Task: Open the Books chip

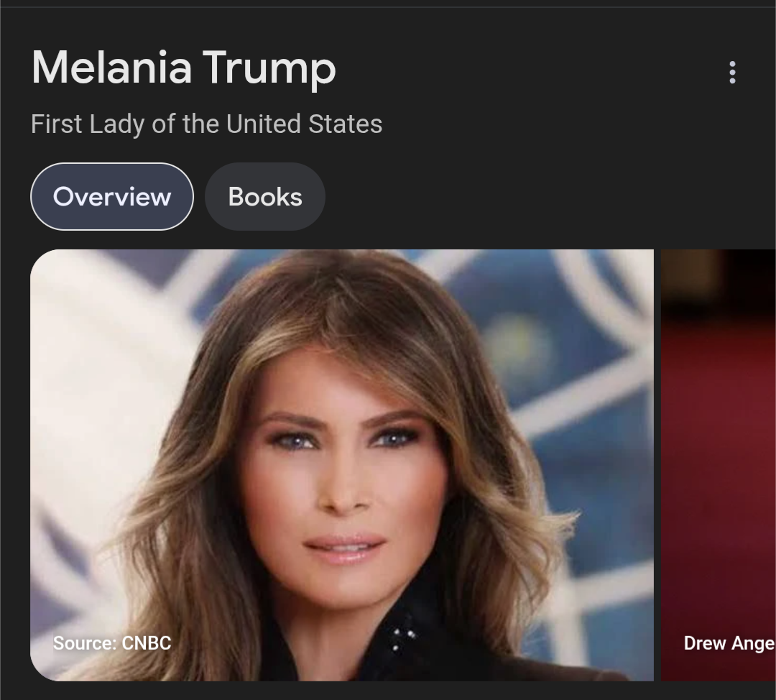Action: [265, 196]
